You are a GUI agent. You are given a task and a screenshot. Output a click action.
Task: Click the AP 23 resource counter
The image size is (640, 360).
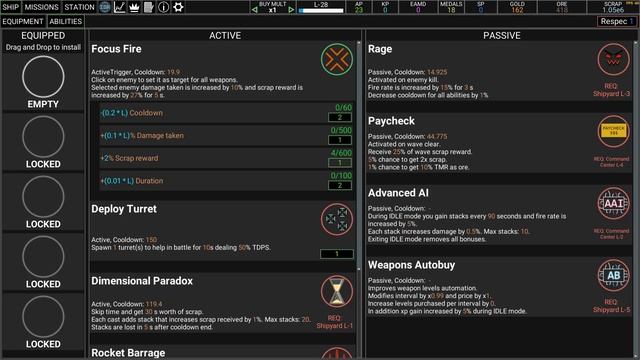click(x=359, y=7)
